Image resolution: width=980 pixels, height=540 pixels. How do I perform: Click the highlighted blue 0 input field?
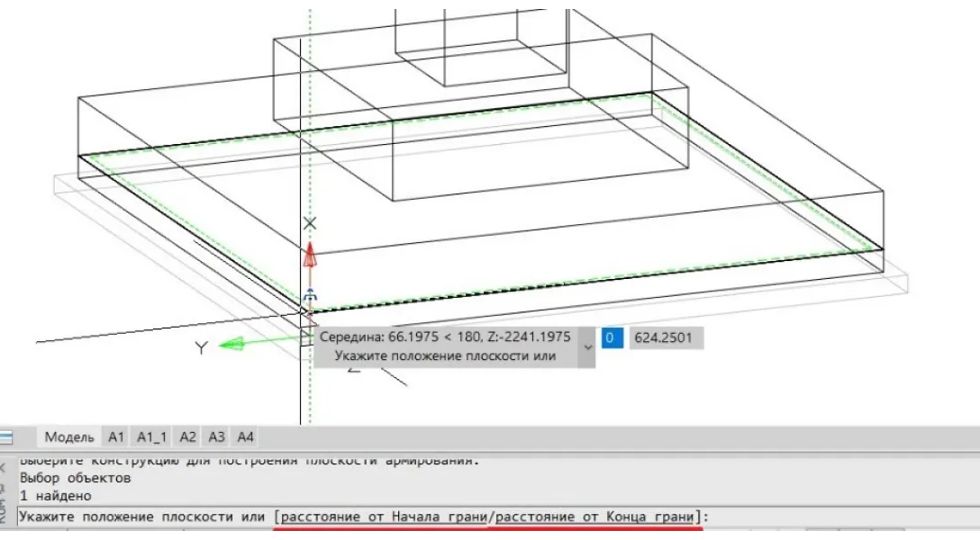[612, 338]
